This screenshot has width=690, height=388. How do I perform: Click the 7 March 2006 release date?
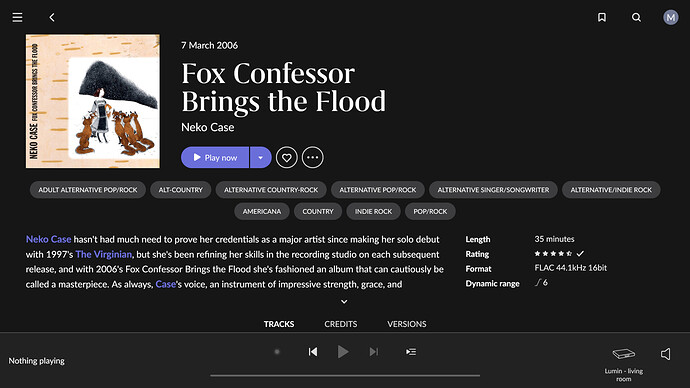click(209, 45)
